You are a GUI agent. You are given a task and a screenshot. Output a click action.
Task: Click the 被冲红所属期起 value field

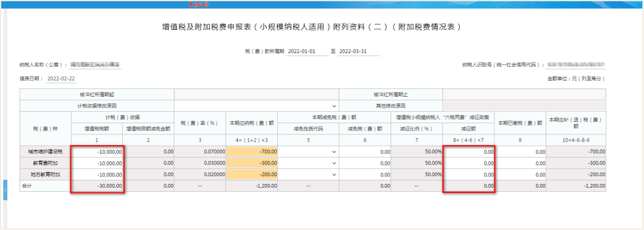pyautogui.click(x=256, y=94)
